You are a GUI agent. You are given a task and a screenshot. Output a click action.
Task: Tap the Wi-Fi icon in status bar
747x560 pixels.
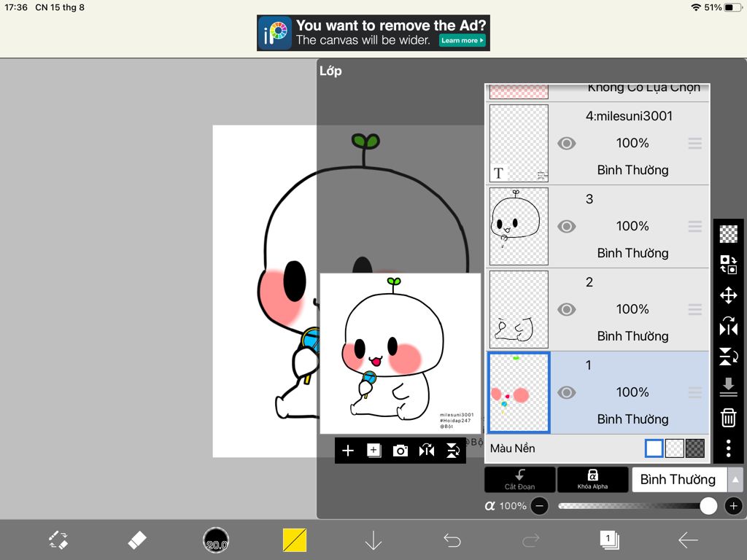(x=696, y=7)
